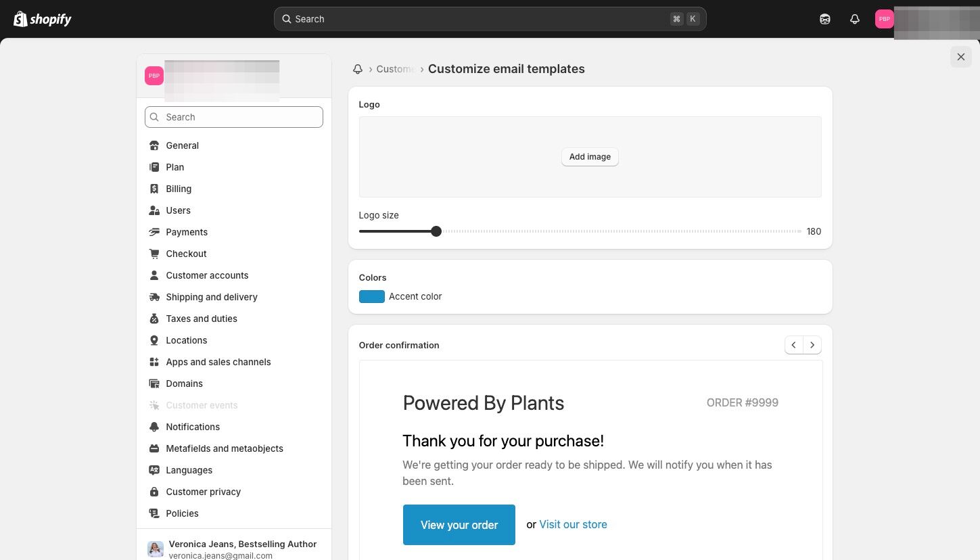The height and width of the screenshot is (560, 980).
Task: Open the Accent color swatch
Action: coord(372,296)
